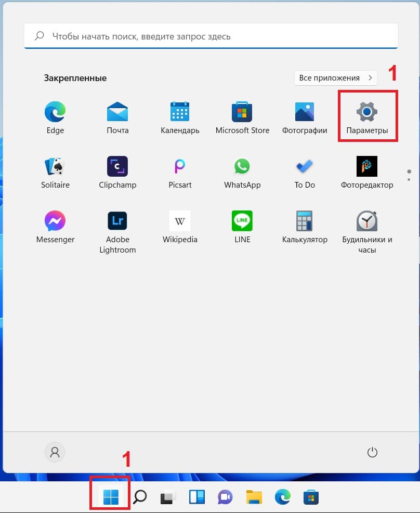Open the Калькулятор app
The image size is (420, 513).
click(305, 227)
